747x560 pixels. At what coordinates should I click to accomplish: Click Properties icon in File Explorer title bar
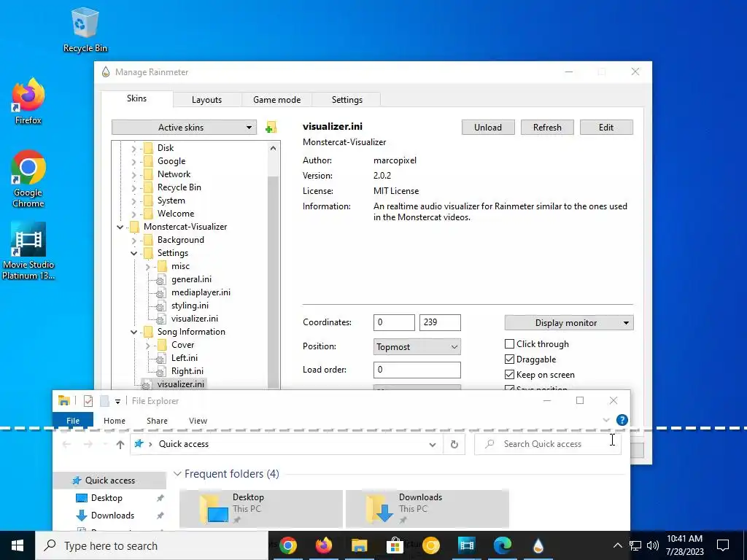click(88, 401)
